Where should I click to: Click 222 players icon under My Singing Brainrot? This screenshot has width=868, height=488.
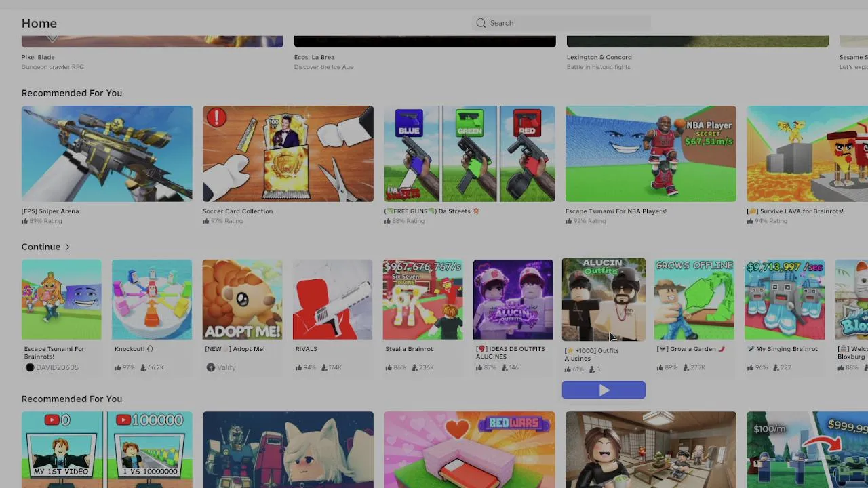pyautogui.click(x=775, y=367)
